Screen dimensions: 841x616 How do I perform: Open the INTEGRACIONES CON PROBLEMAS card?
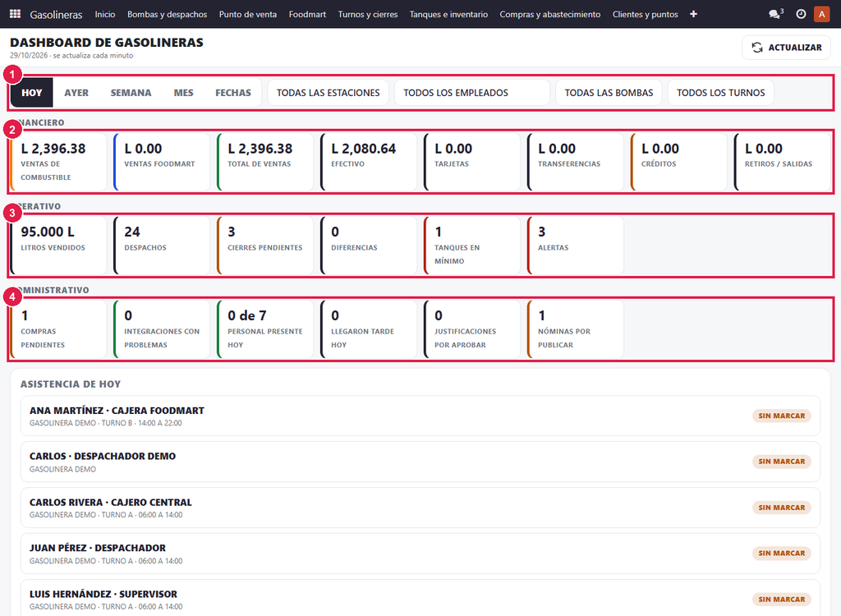162,329
